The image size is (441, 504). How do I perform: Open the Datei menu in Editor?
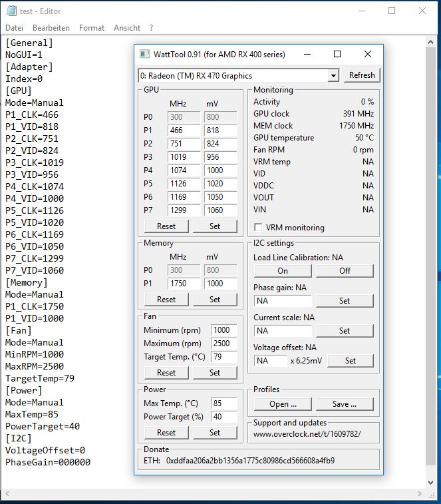coord(15,28)
